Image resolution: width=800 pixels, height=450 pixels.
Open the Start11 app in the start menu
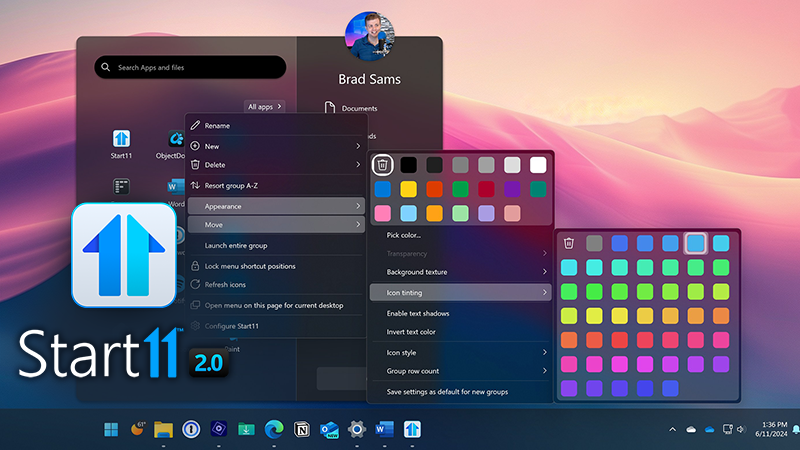[121, 140]
